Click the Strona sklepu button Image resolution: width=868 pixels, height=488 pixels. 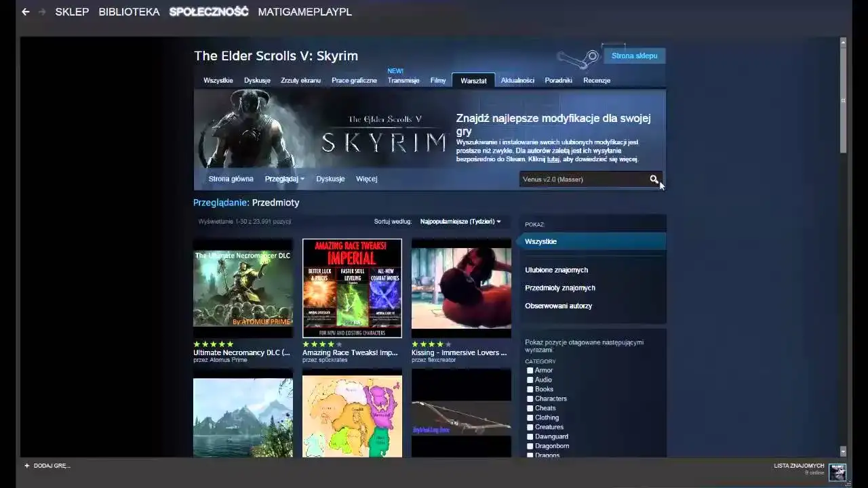pyautogui.click(x=633, y=56)
